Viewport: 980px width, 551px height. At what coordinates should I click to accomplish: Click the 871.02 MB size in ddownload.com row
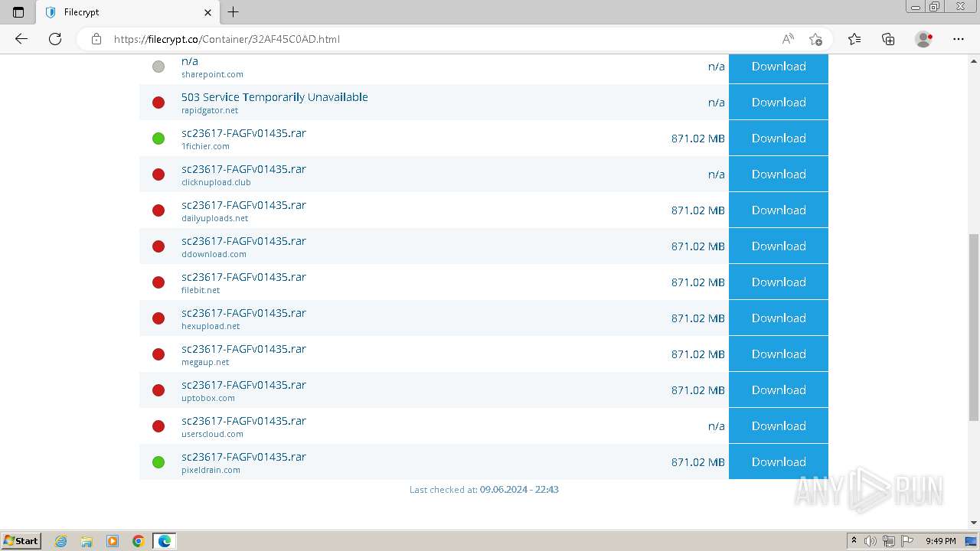point(697,246)
